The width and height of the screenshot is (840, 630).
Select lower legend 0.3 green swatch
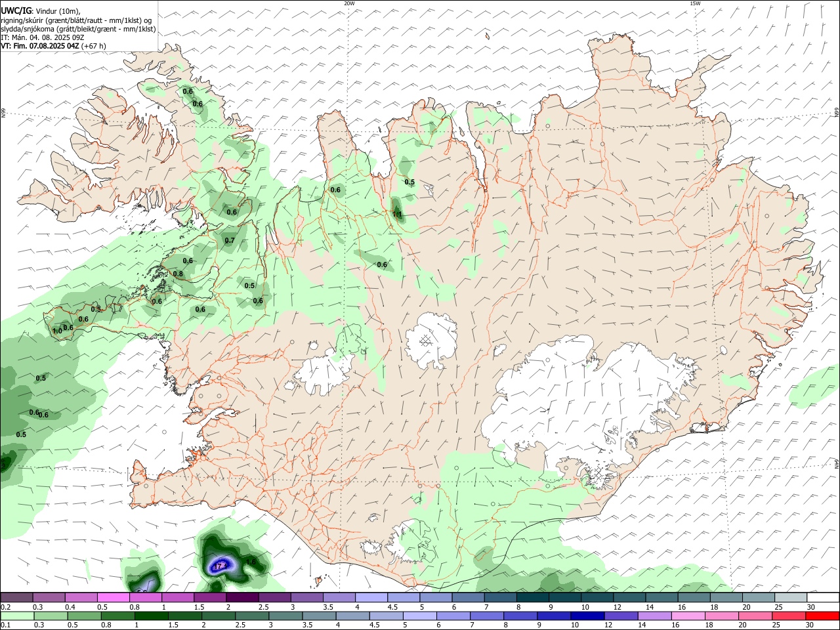coord(51,616)
